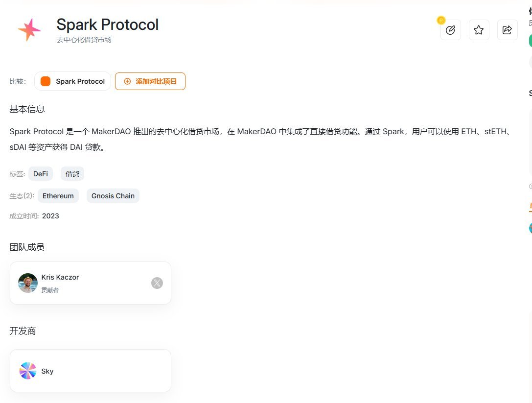Image resolution: width=532 pixels, height=403 pixels.
Task: Click the Spark Protocol page title
Action: click(108, 24)
